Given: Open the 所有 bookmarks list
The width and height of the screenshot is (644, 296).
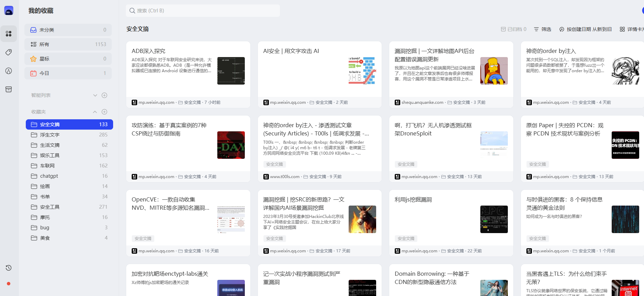Looking at the screenshot, I should coord(68,44).
